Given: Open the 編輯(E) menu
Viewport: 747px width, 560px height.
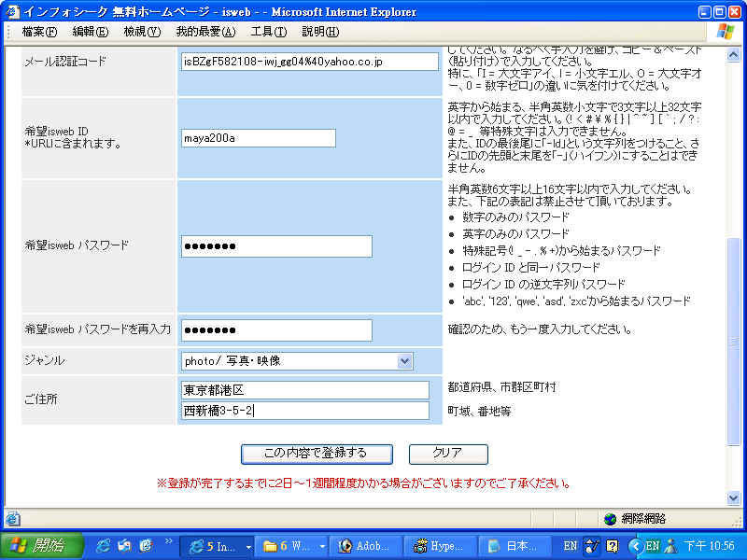Looking at the screenshot, I should pyautogui.click(x=91, y=32).
